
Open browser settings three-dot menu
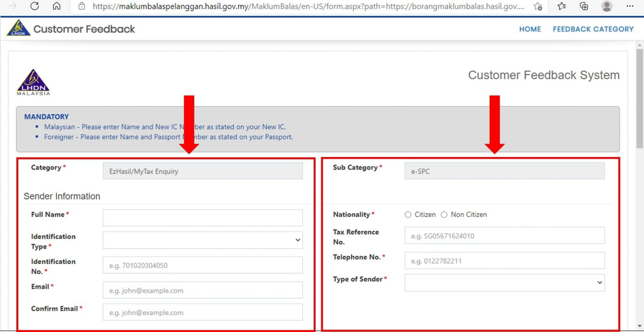pyautogui.click(x=629, y=6)
